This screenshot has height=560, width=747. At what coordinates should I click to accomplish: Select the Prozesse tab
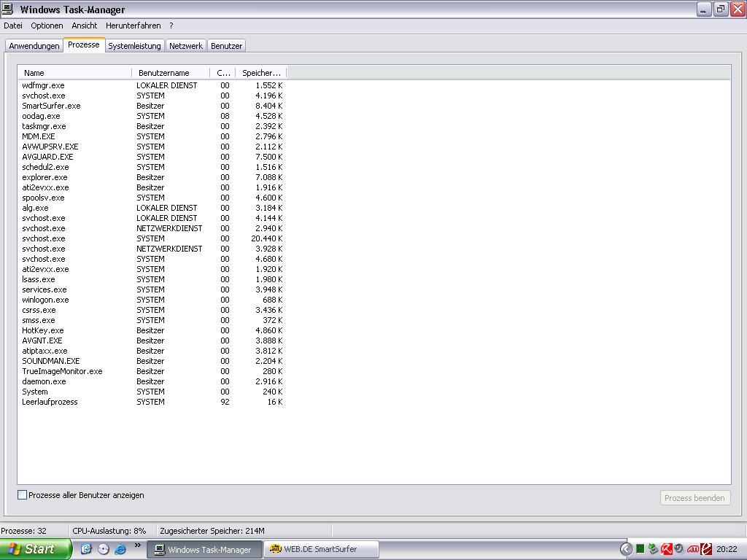[84, 44]
